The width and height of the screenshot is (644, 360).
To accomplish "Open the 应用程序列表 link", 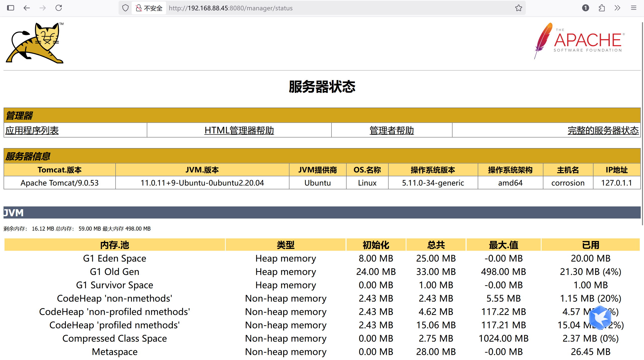I will (32, 130).
